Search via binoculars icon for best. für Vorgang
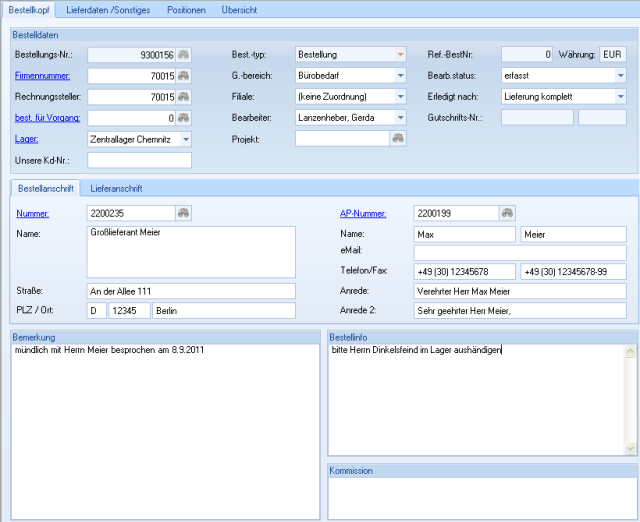The height and width of the screenshot is (522, 640). pyautogui.click(x=183, y=118)
